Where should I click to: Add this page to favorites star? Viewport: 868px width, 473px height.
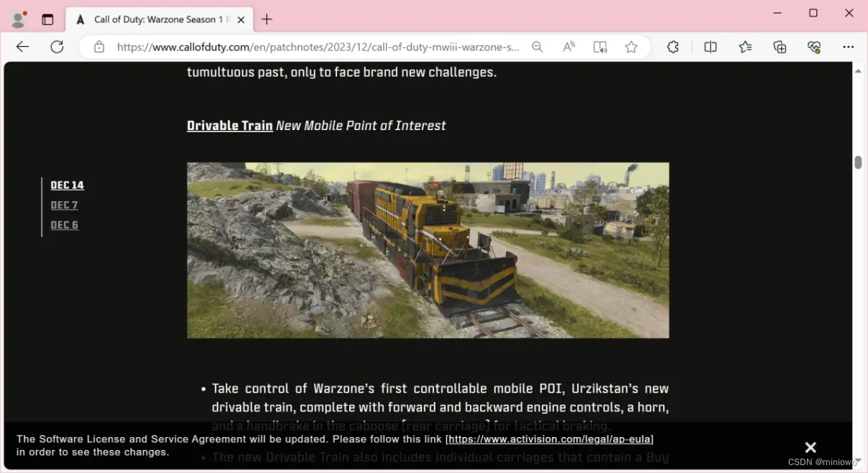[631, 47]
